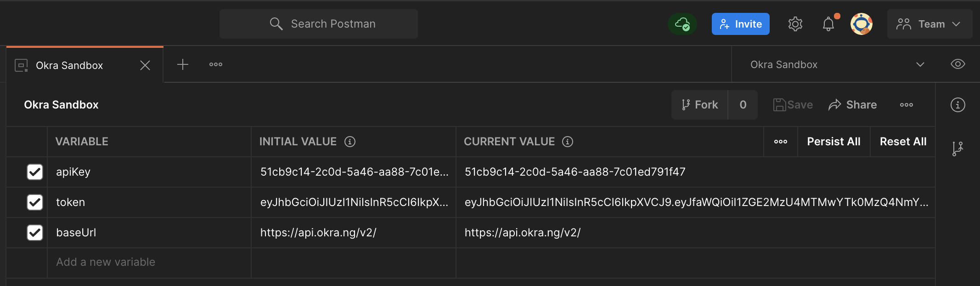The image size is (980, 286).
Task: Click the plus icon to add a new tab
Action: point(183,64)
